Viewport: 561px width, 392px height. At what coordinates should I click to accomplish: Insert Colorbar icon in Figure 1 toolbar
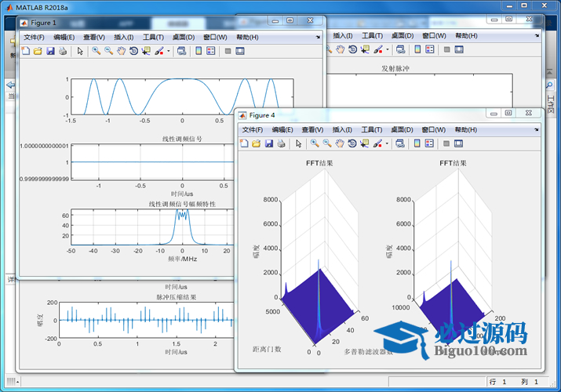[x=199, y=51]
